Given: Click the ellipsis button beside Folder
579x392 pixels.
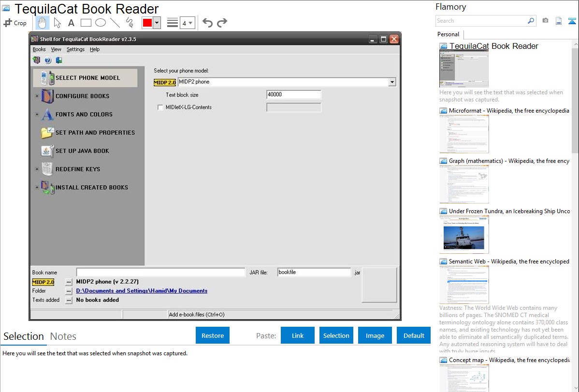Looking at the screenshot, I should 69,291.
